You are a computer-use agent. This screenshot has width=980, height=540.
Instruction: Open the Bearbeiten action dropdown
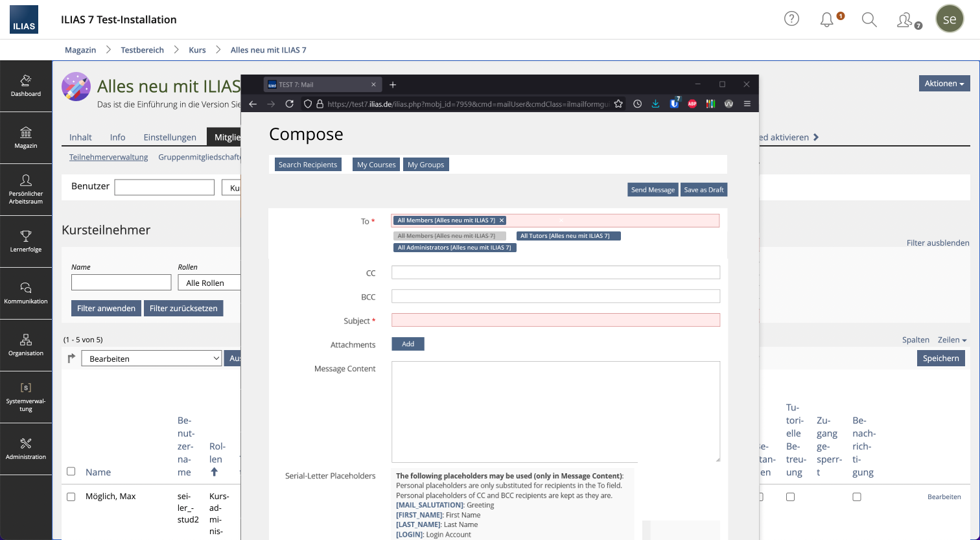pos(152,358)
